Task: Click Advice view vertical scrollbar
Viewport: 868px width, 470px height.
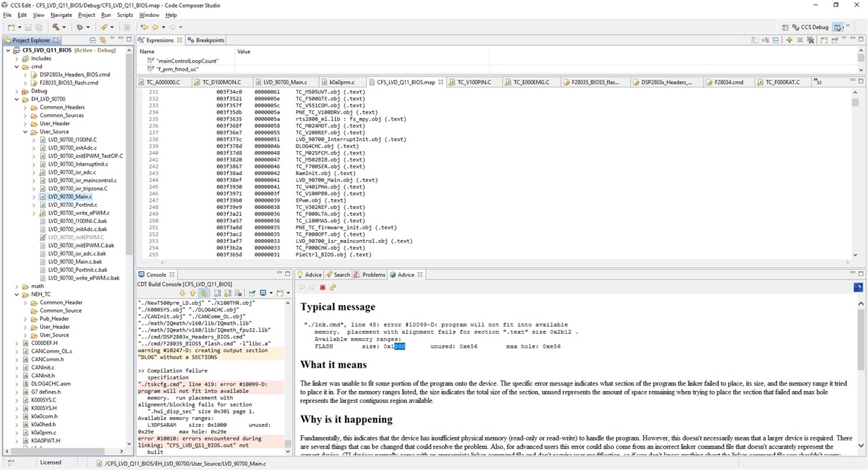Action: 862,374
